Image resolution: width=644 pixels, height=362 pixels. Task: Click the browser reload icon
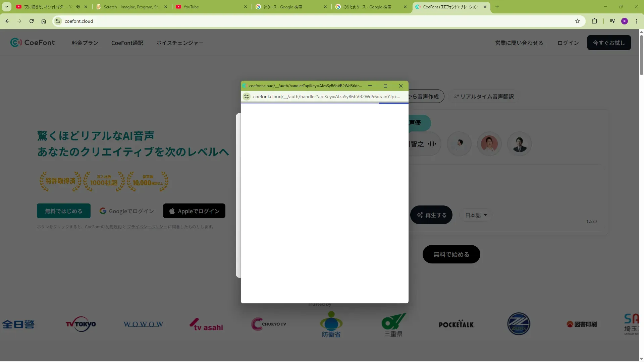[32, 21]
